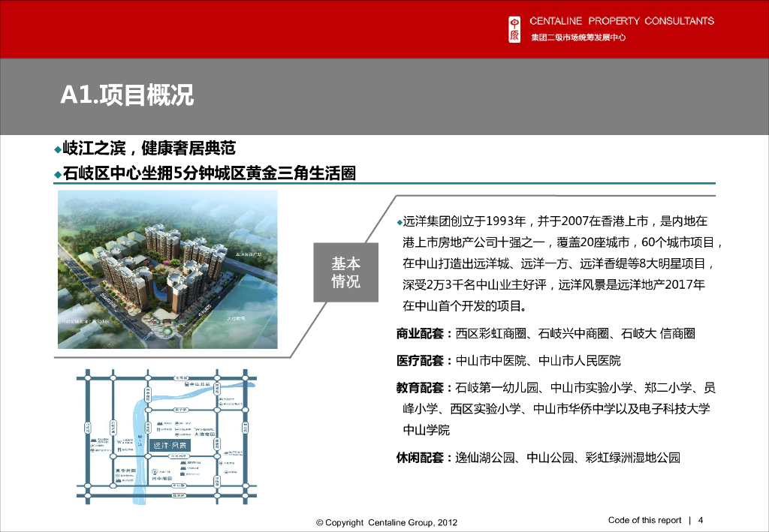Click the Centaline red seal logo

pos(514,29)
